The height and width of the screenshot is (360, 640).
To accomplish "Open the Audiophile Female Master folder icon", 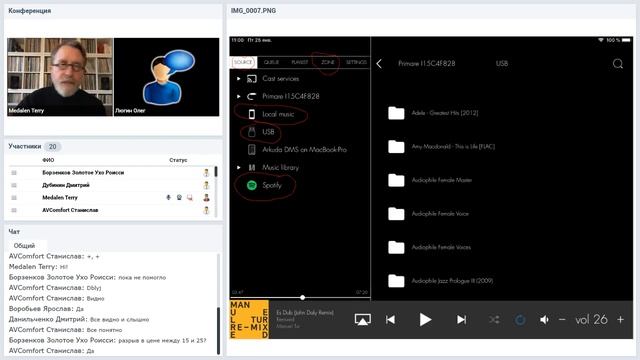I will [396, 180].
